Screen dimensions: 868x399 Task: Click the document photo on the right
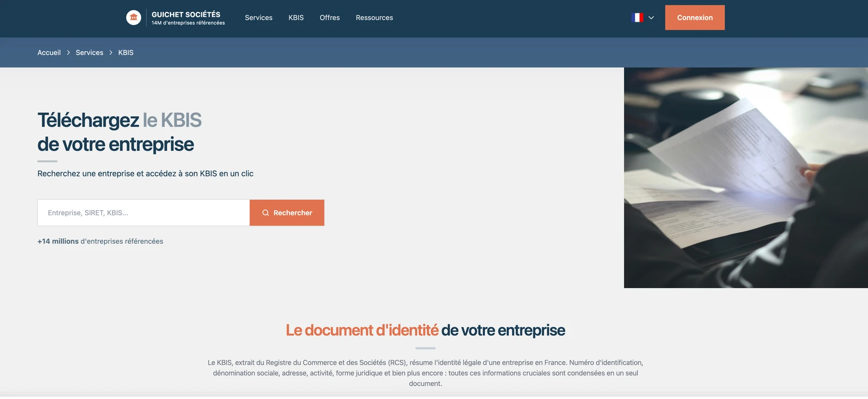pyautogui.click(x=746, y=178)
